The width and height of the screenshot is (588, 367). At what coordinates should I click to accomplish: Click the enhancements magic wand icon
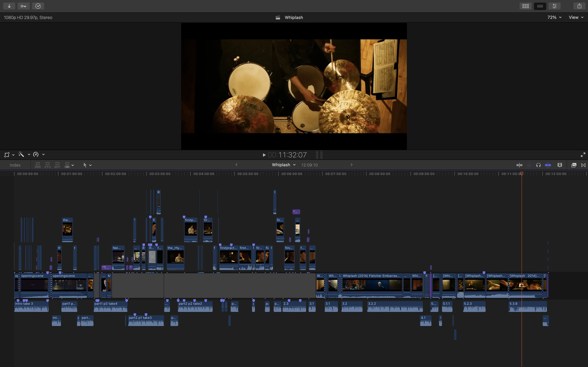point(21,155)
